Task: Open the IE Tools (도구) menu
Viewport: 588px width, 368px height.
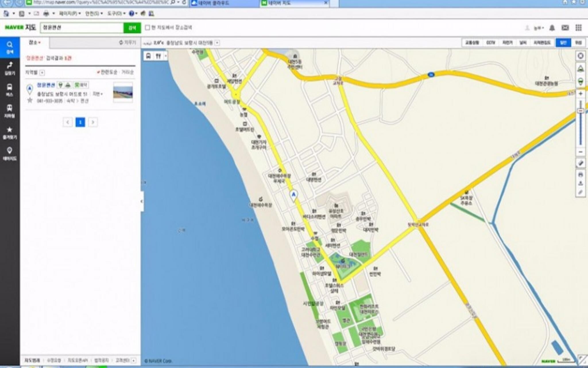Action: [x=116, y=13]
